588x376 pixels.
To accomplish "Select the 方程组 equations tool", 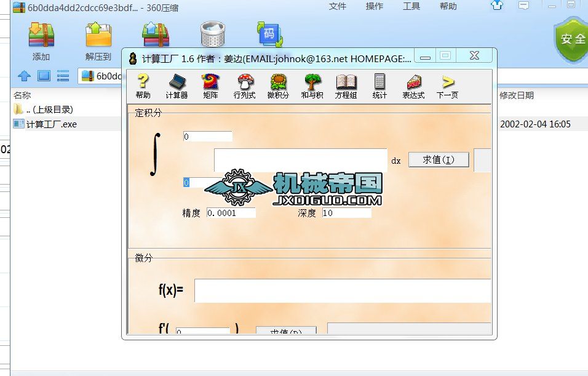I will [x=346, y=86].
